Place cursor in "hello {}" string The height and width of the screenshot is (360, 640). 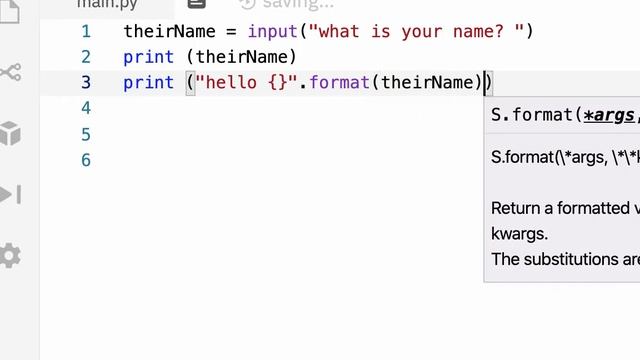pyautogui.click(x=247, y=82)
